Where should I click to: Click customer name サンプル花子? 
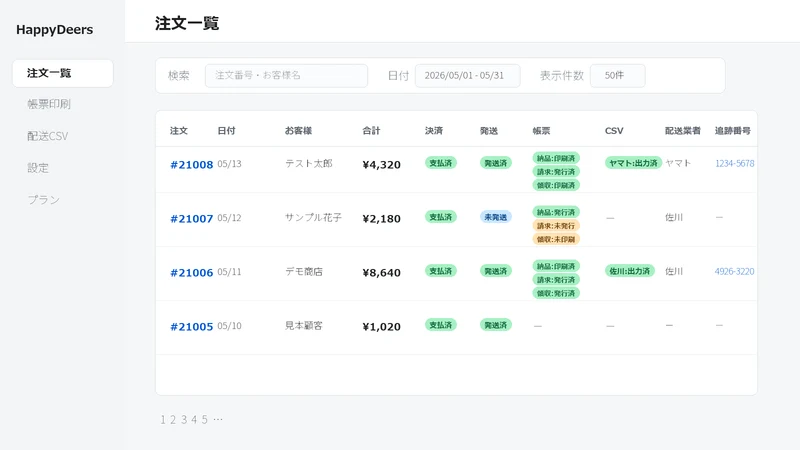pyautogui.click(x=313, y=218)
